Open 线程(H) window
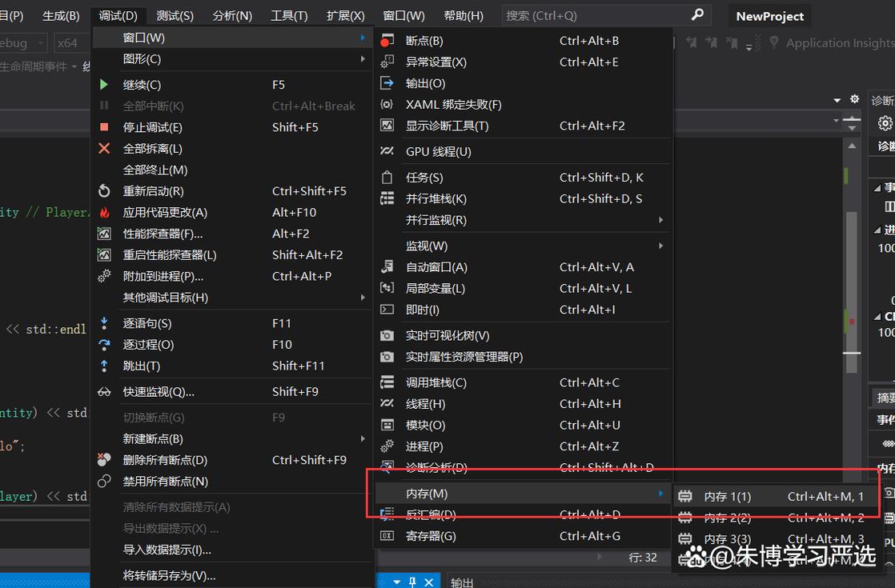Screen dimensions: 895x588 pos(523,404)
